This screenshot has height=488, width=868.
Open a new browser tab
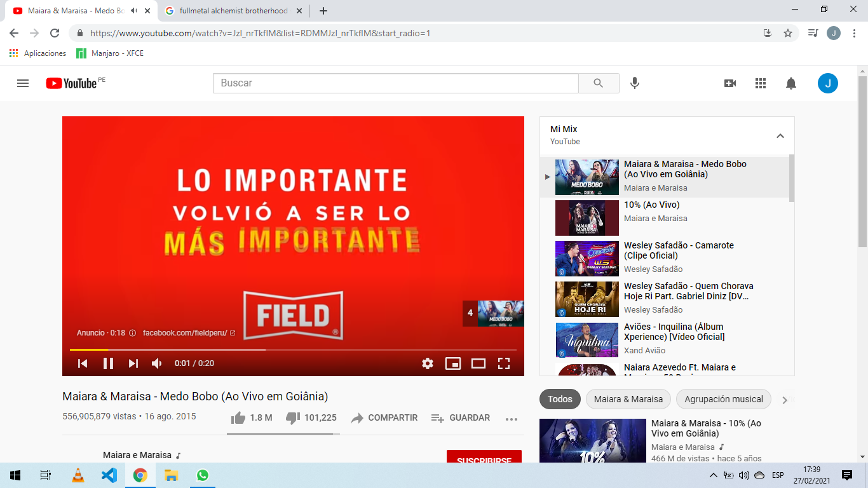coord(323,11)
